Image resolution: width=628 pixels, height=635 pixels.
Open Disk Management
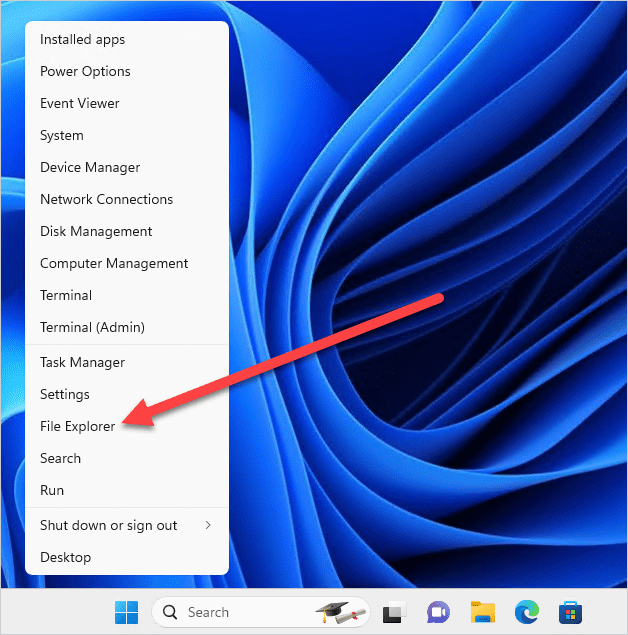[x=127, y=231]
